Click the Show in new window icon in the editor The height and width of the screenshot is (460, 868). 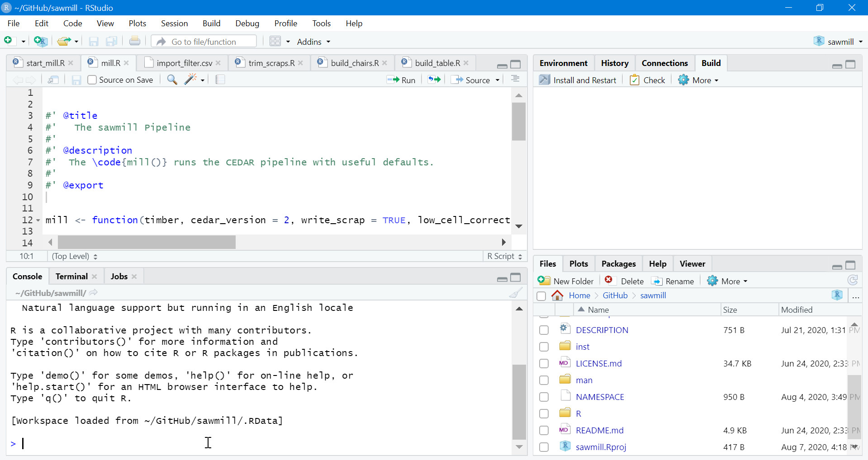(x=53, y=80)
